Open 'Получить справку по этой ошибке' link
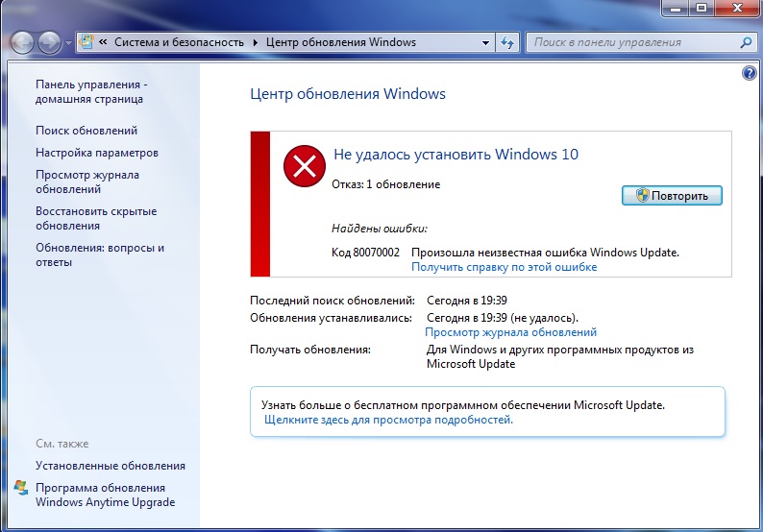Screen dimensions: 763x532 [505, 267]
